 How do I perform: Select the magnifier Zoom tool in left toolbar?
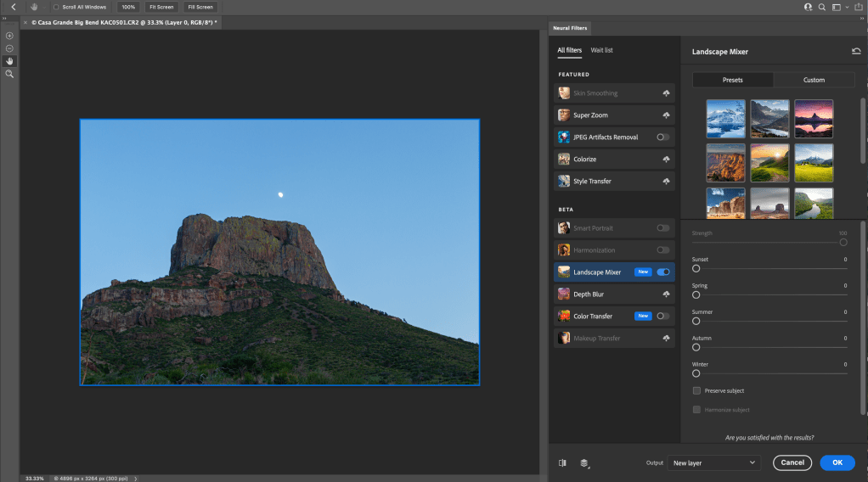(x=9, y=75)
